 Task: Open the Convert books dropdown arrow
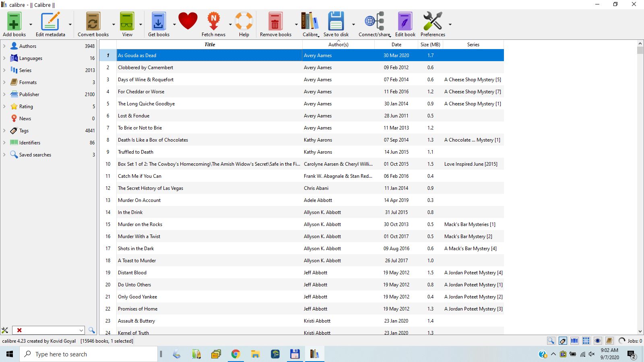pyautogui.click(x=114, y=25)
